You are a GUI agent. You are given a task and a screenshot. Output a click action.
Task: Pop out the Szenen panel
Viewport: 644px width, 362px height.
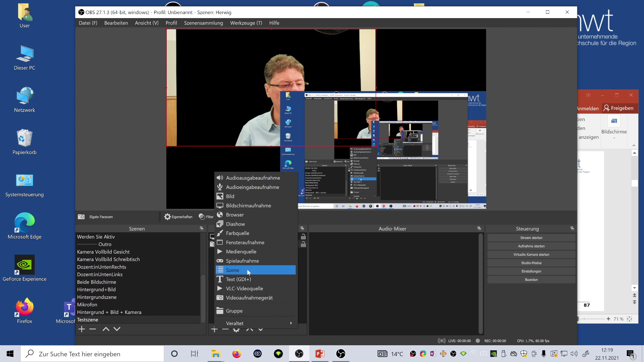tap(202, 229)
